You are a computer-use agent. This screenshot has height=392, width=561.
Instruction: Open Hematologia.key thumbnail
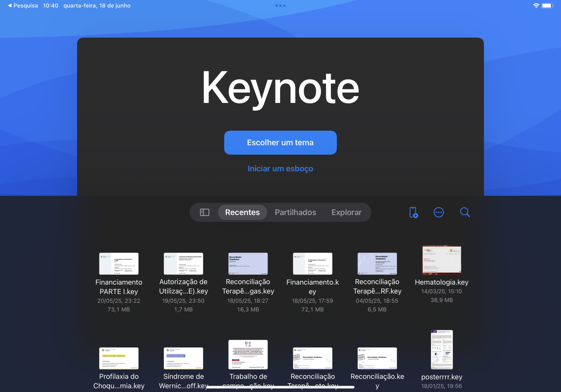[x=442, y=260]
